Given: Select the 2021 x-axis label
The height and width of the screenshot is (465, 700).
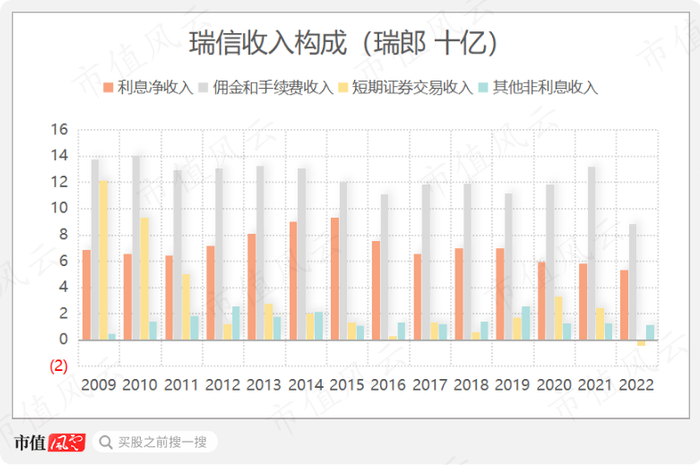Looking at the screenshot, I should coord(595,385).
